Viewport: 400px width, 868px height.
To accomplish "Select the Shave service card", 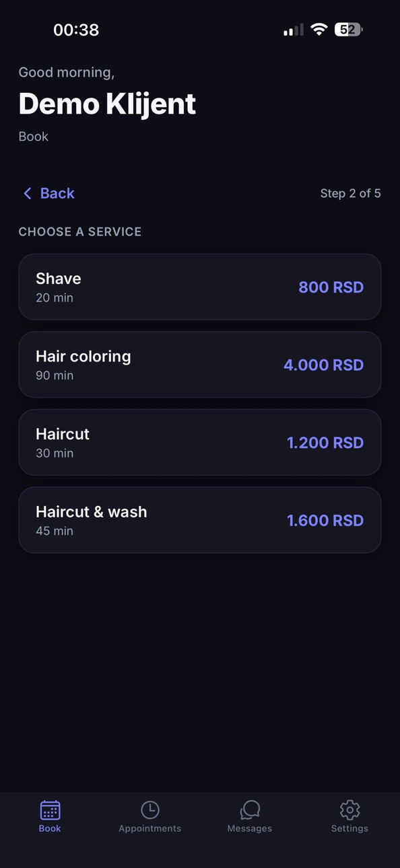I will click(x=200, y=287).
